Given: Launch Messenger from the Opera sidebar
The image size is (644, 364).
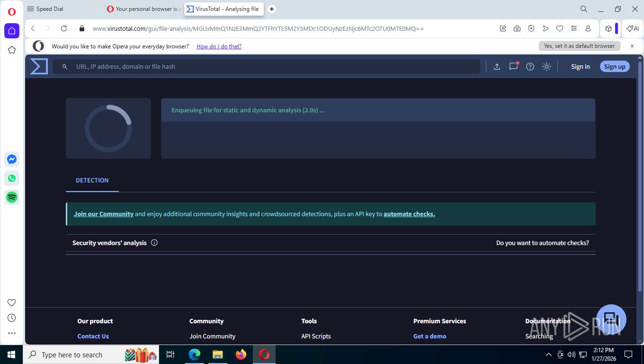Looking at the screenshot, I should [12, 160].
